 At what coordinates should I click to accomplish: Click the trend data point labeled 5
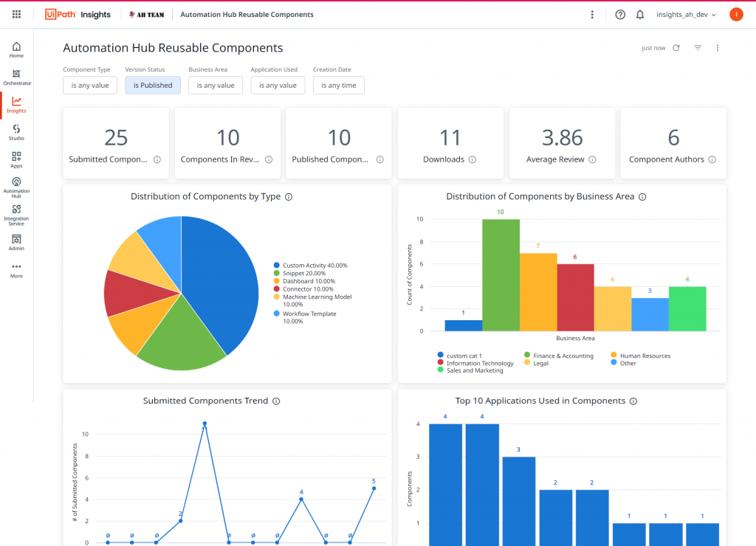[374, 488]
